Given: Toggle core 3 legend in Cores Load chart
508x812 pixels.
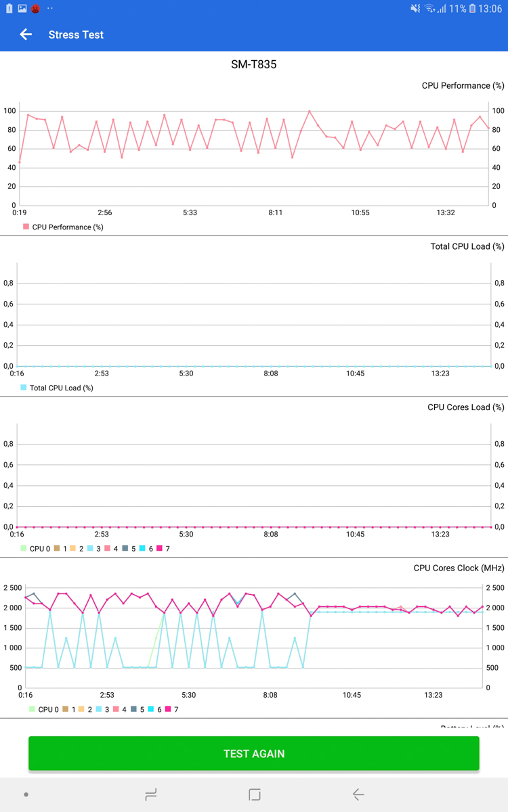Looking at the screenshot, I should pos(93,549).
